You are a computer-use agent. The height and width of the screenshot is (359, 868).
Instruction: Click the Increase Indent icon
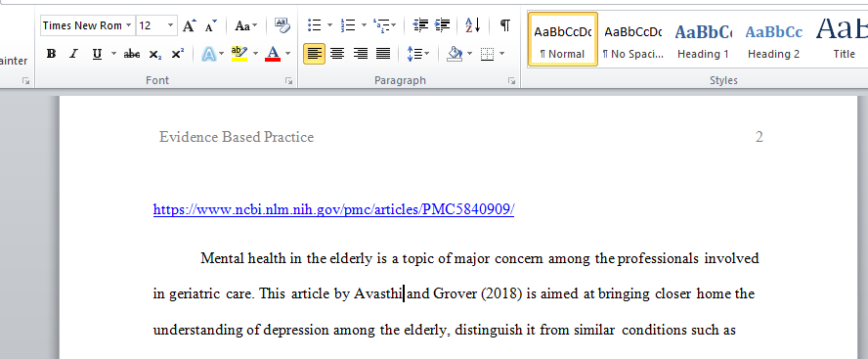[x=442, y=25]
